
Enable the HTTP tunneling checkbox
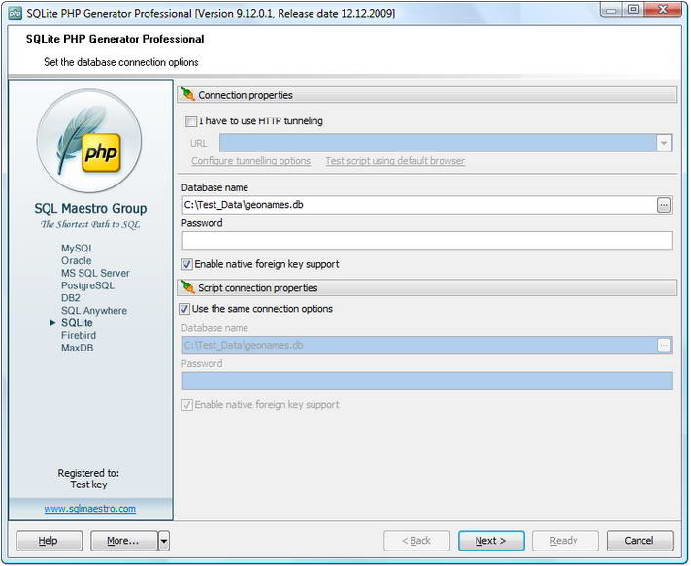(x=190, y=121)
